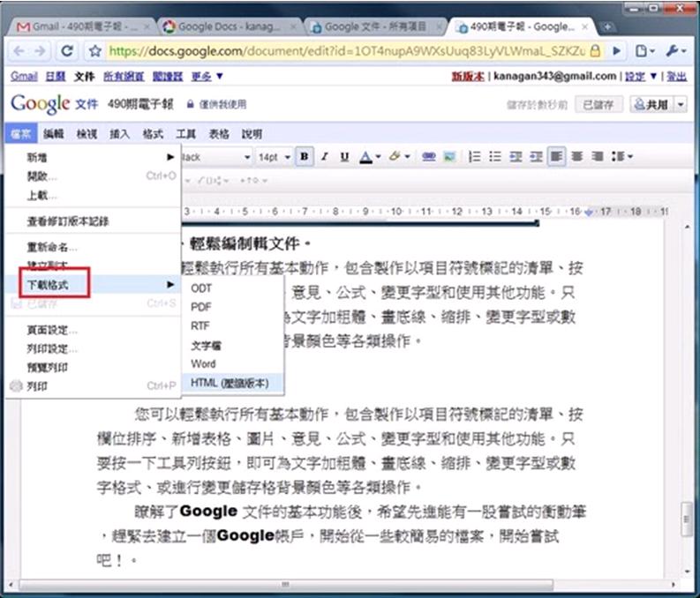Open the 編輯 menu
Image resolution: width=700 pixels, height=598 pixels.
(54, 134)
